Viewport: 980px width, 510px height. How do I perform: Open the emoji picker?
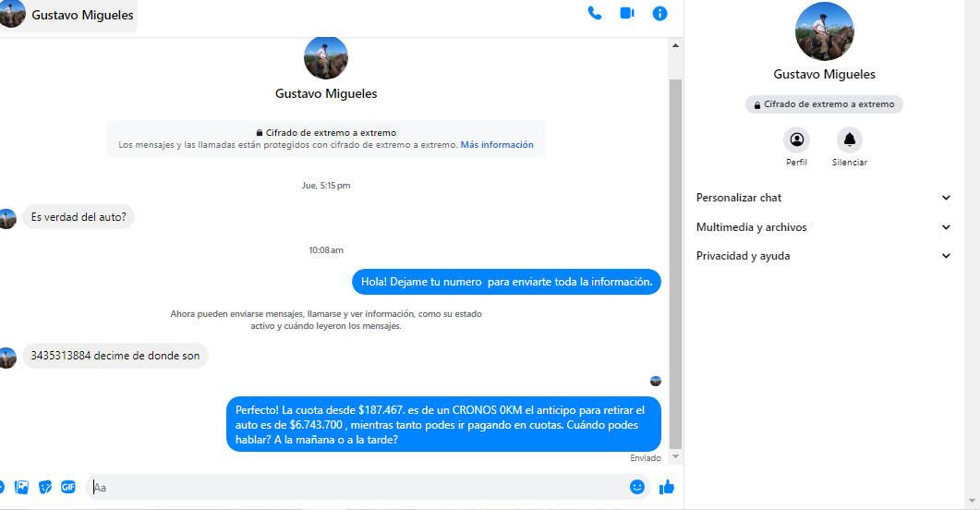tap(636, 487)
